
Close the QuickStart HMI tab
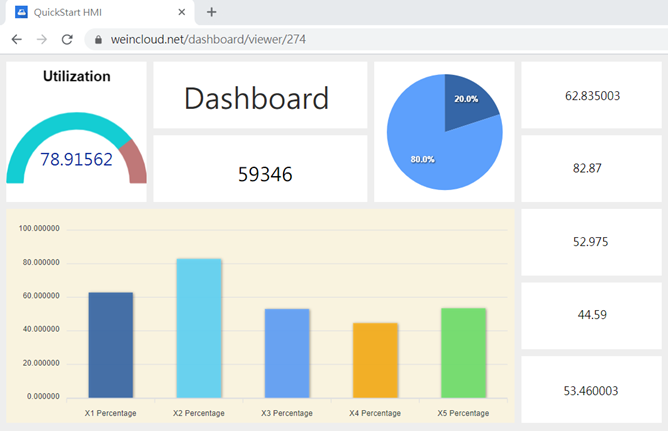(181, 12)
